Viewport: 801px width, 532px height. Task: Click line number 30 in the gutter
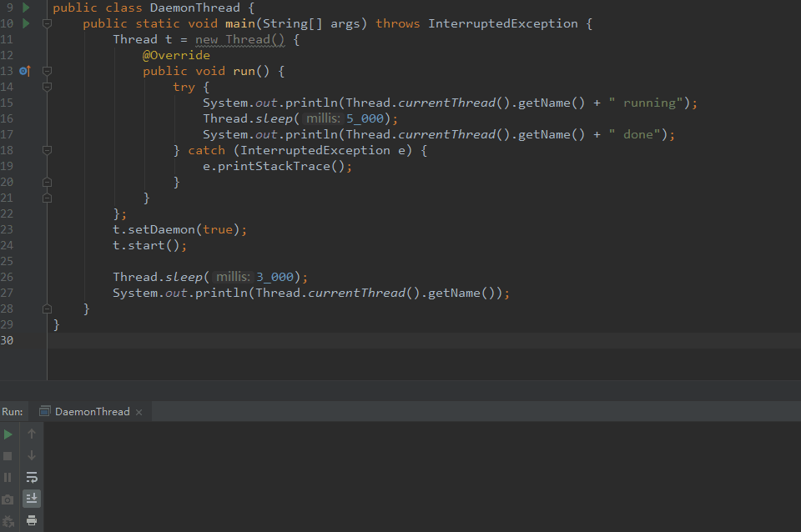click(x=7, y=340)
